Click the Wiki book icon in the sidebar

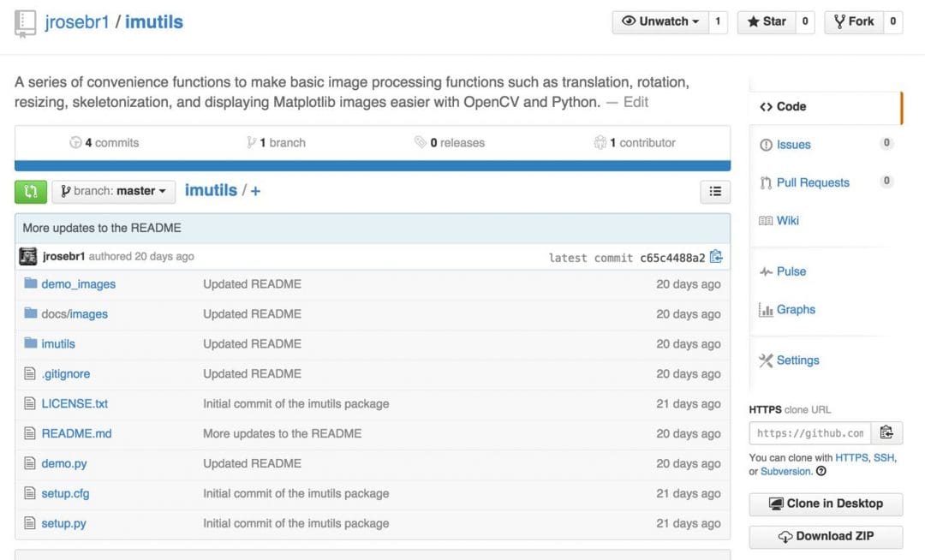pos(766,220)
